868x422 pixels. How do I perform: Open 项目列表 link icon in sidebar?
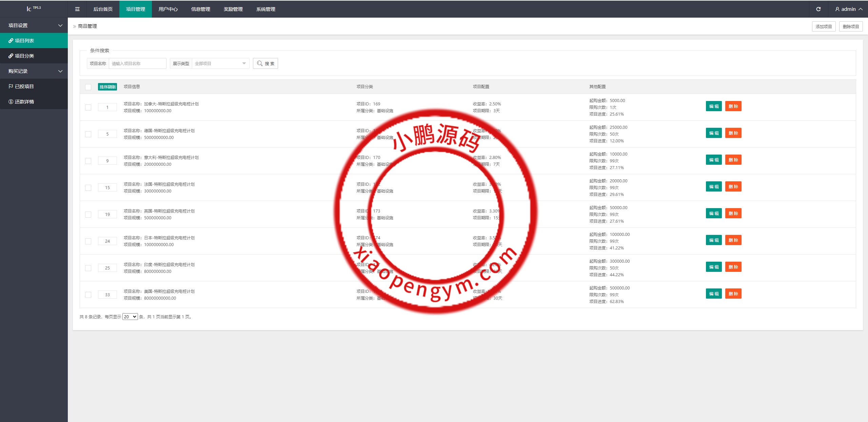11,41
